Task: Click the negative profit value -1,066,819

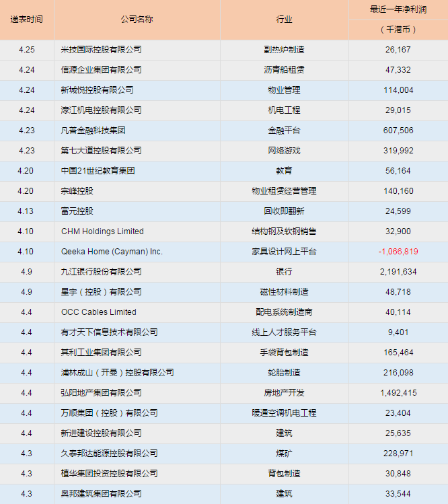Action: [398, 252]
